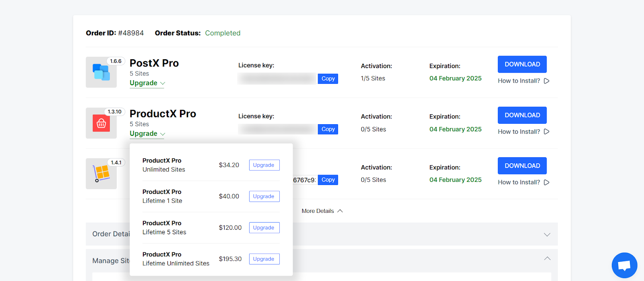
Task: Collapse the Manage Sites panel chevron
Action: click(x=547, y=258)
